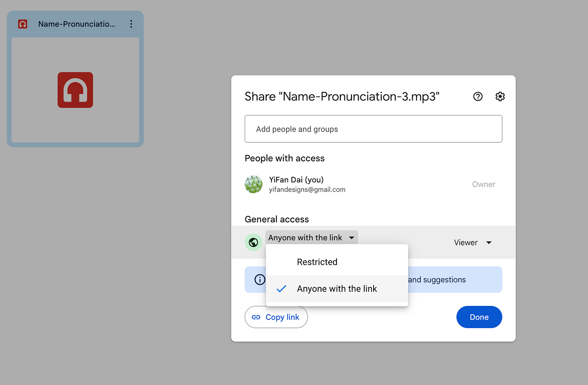588x385 pixels.
Task: Click the Name-Pronunciatio... file title
Action: point(77,24)
